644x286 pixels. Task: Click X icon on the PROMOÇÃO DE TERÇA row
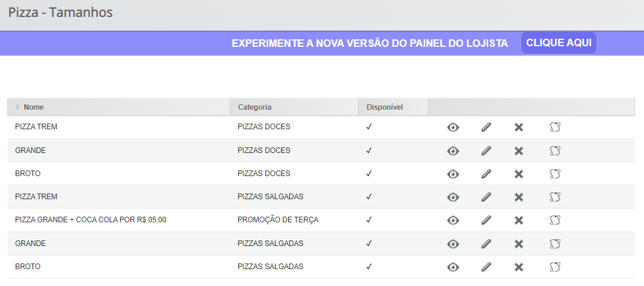519,220
